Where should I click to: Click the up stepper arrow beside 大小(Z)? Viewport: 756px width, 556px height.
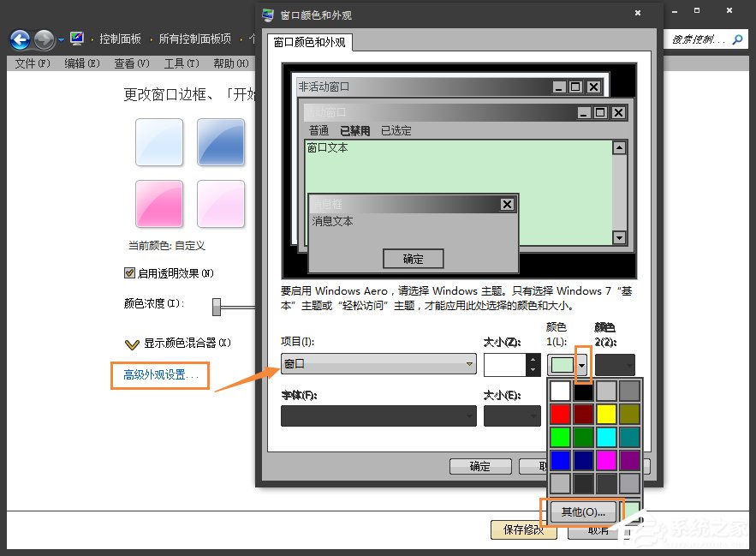pos(533,359)
